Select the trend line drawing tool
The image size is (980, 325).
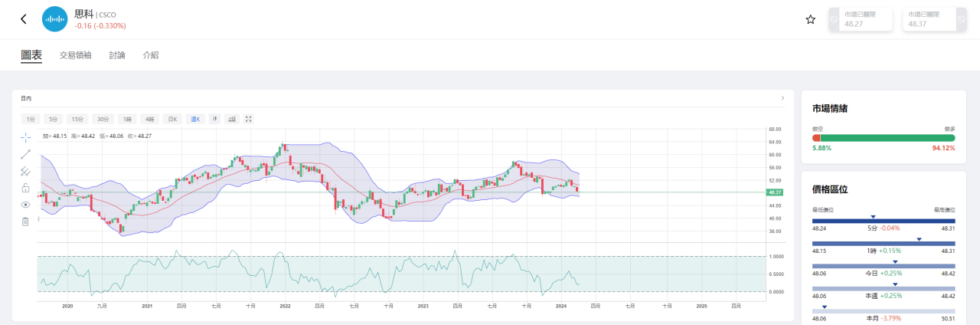[25, 154]
